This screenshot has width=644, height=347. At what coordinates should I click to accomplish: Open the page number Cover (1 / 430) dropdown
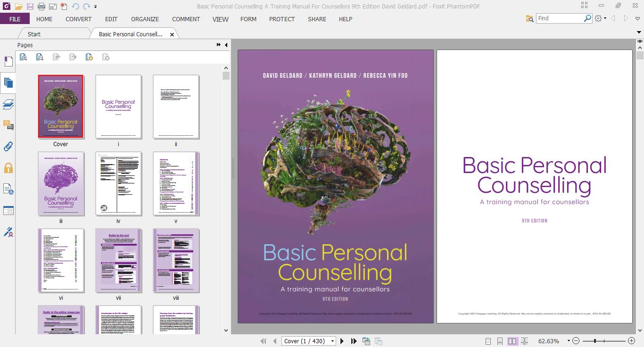(x=332, y=341)
